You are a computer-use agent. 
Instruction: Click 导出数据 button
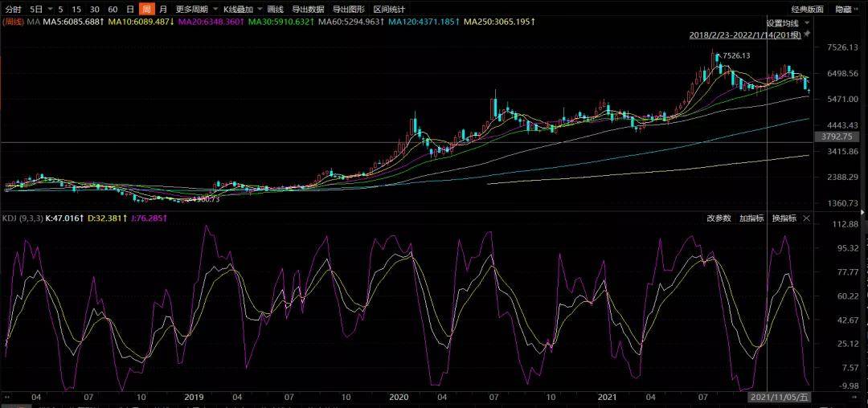tap(308, 10)
